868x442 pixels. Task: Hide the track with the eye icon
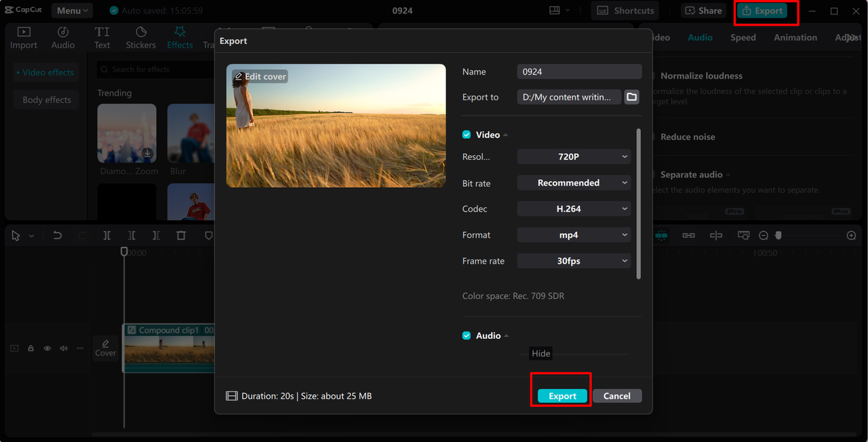coord(47,348)
